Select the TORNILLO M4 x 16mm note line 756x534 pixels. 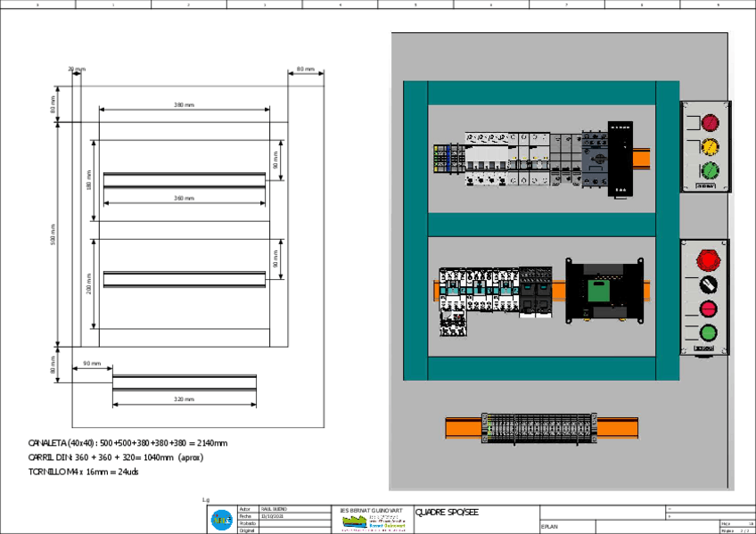click(84, 472)
